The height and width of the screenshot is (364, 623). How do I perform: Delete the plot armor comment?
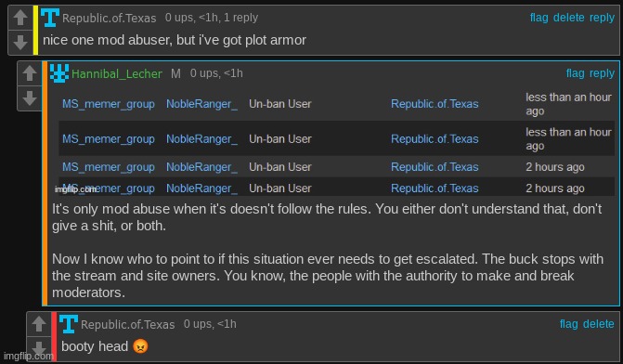click(x=568, y=18)
